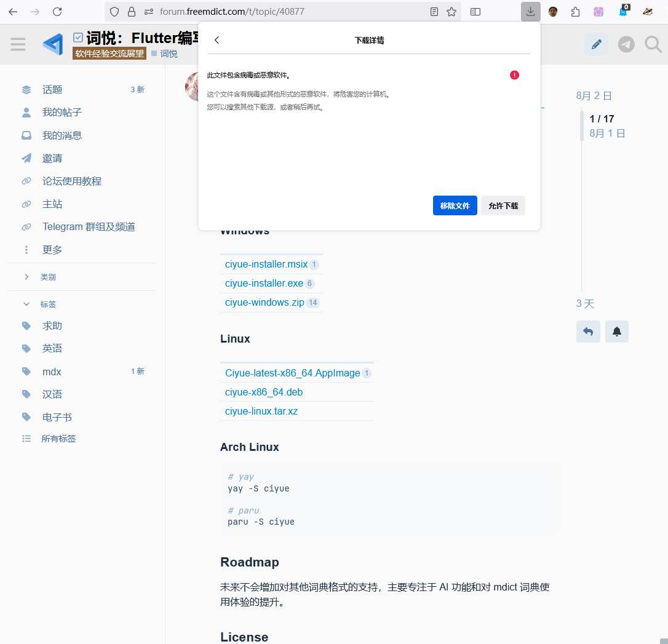
Task: Download ciyue-installer.exe
Action: click(264, 283)
